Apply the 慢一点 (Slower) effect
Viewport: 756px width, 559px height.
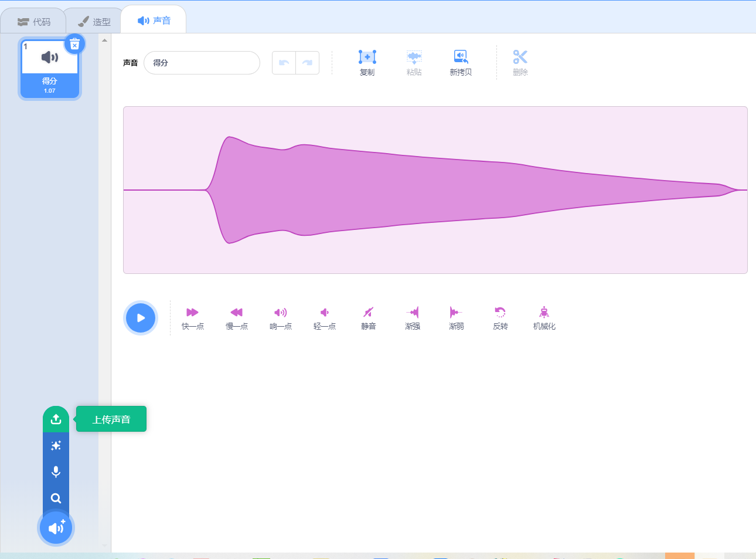[x=237, y=318]
